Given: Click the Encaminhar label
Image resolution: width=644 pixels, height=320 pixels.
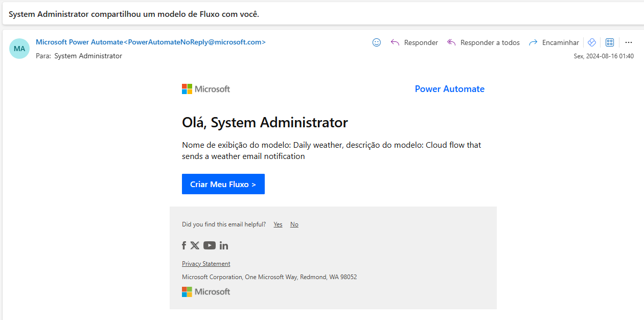Looking at the screenshot, I should pos(561,42).
